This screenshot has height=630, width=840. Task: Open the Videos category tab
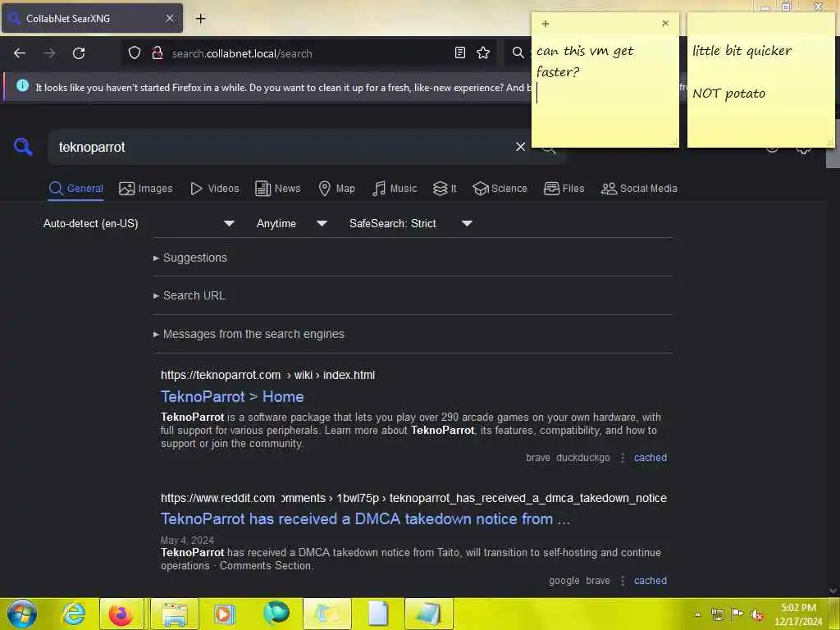215,189
